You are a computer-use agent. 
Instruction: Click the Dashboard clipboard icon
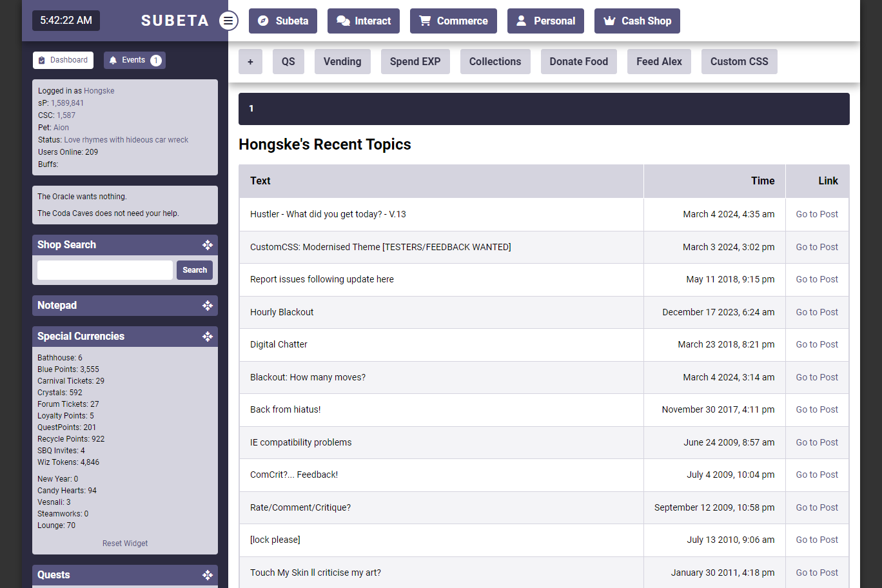pyautogui.click(x=42, y=61)
